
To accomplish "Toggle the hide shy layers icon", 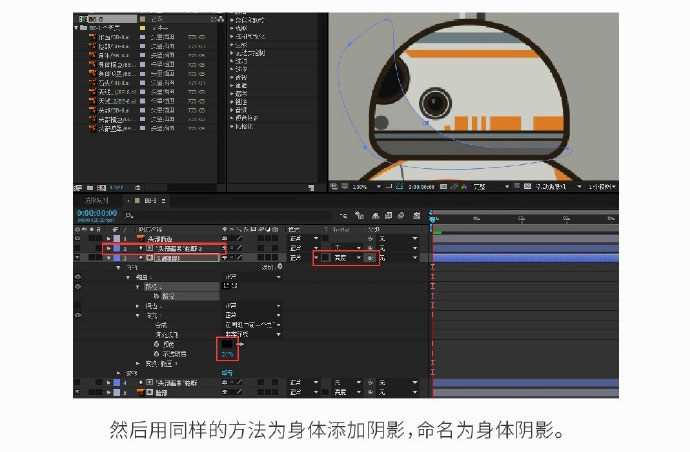I will click(375, 216).
